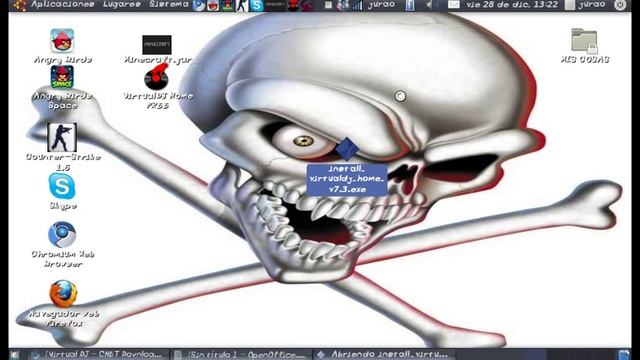Viewport: 640px width, 360px height.
Task: Select the install_virtualdj_home_v7.3.exe file icon
Action: [x=347, y=149]
